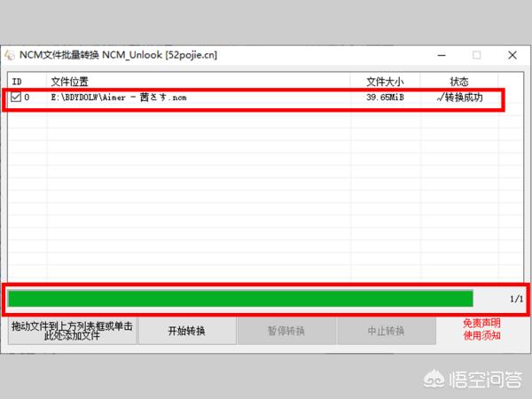The height and width of the screenshot is (399, 532).
Task: Click the add files drop area button
Action: tap(73, 331)
